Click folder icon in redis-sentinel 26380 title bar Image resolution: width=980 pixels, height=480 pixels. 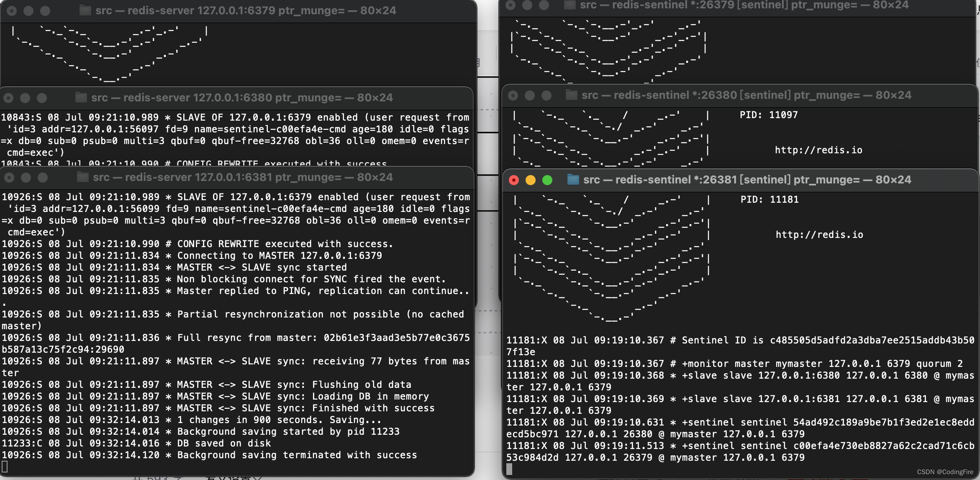point(572,95)
